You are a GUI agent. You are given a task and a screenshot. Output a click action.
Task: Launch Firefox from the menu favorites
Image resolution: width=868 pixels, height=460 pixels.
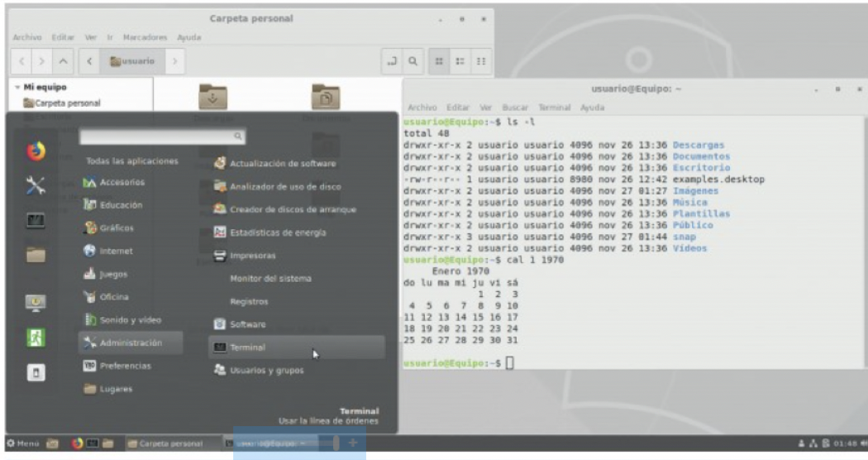click(36, 151)
